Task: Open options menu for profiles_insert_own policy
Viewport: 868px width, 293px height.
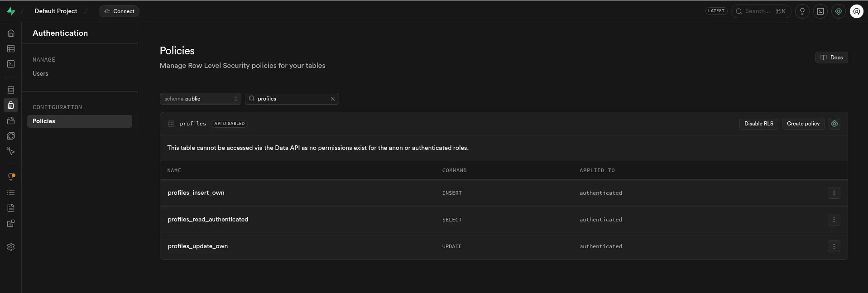Action: coord(834,193)
